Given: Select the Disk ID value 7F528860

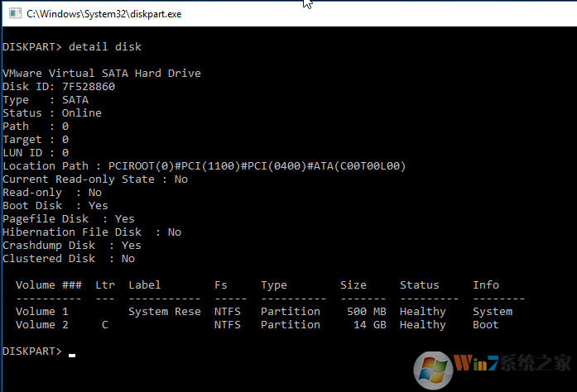Looking at the screenshot, I should click(x=89, y=86).
